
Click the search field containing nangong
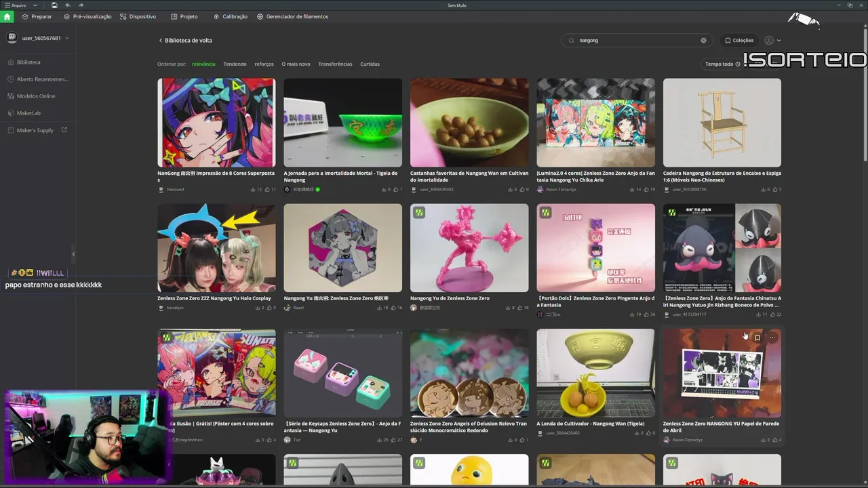tap(636, 41)
